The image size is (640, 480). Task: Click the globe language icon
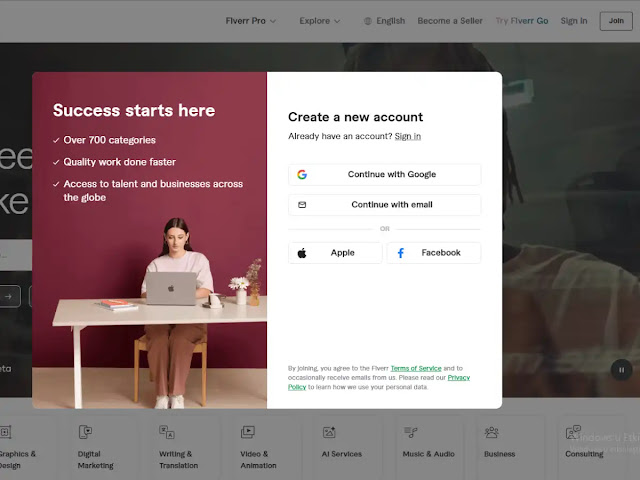(x=368, y=21)
